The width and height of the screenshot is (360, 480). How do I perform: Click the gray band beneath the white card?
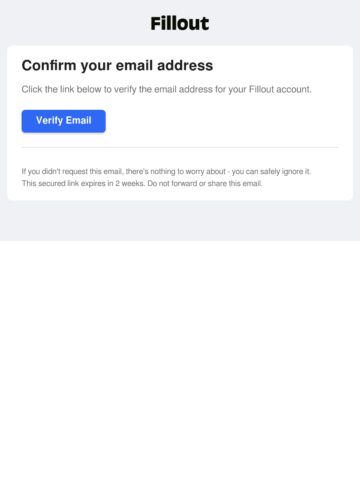coord(180,221)
